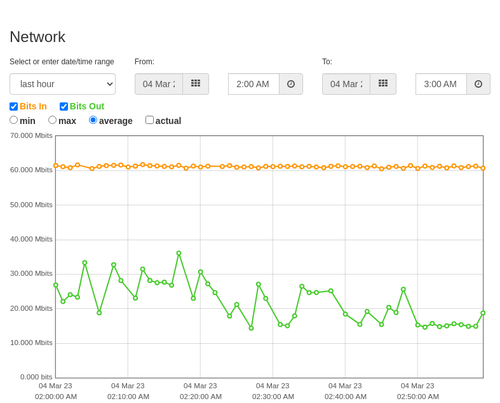500x403 pixels.
Task: Focus the To time field 3:00 AM
Action: coord(441,84)
